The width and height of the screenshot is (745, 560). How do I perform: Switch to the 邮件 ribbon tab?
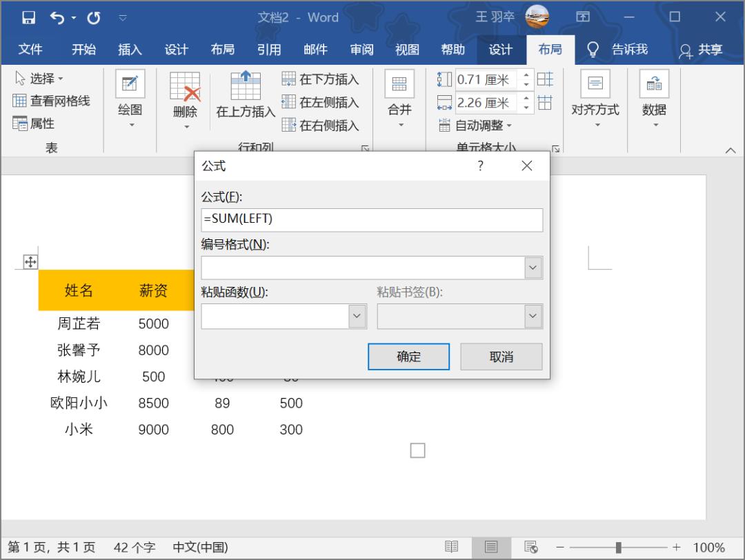click(x=315, y=49)
